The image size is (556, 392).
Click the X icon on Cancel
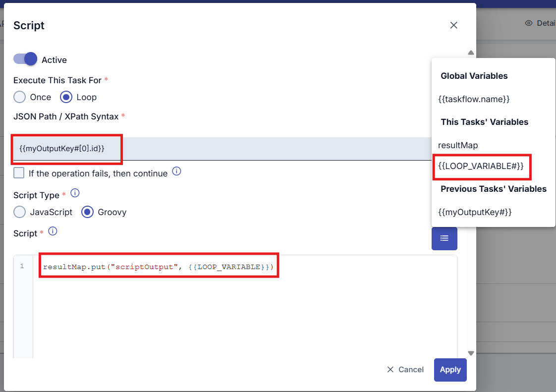(390, 370)
